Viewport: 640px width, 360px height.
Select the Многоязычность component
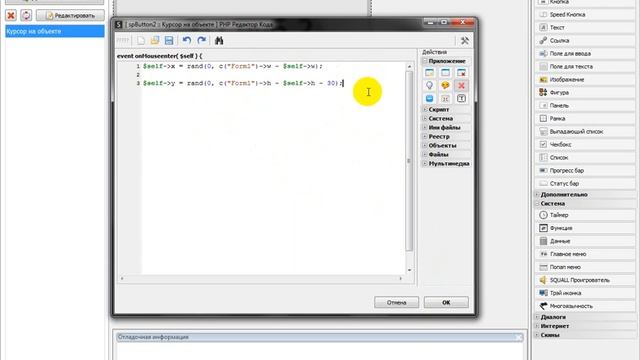click(x=585, y=306)
